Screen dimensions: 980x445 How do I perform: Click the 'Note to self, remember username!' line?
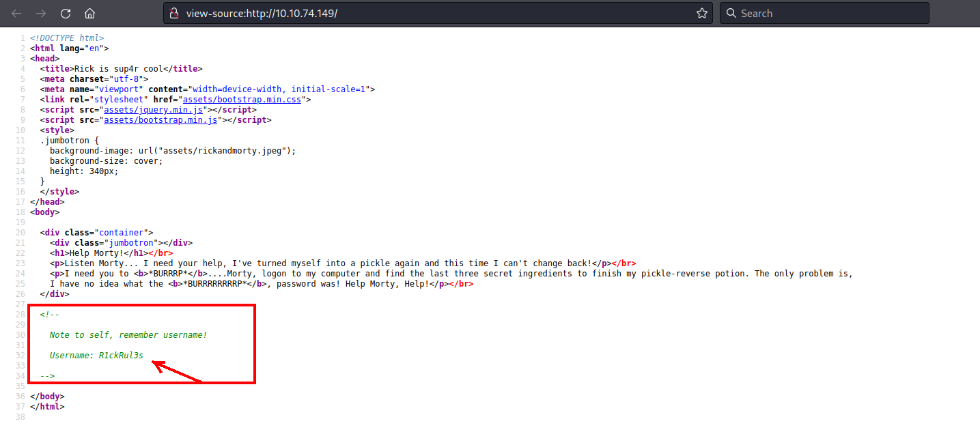pos(128,335)
